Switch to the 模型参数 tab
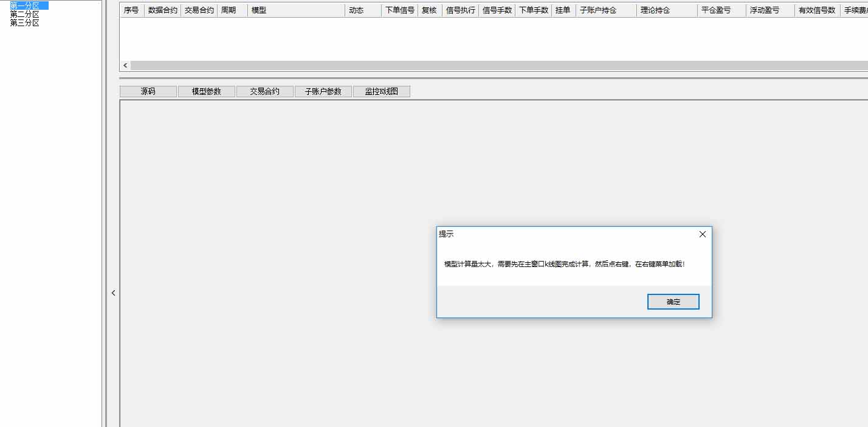 [x=206, y=91]
